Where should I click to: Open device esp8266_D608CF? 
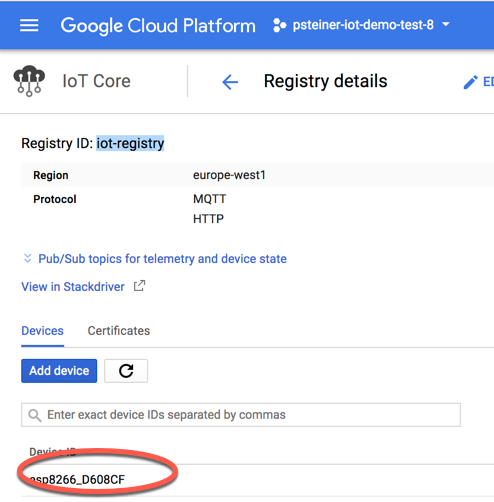tap(77, 480)
